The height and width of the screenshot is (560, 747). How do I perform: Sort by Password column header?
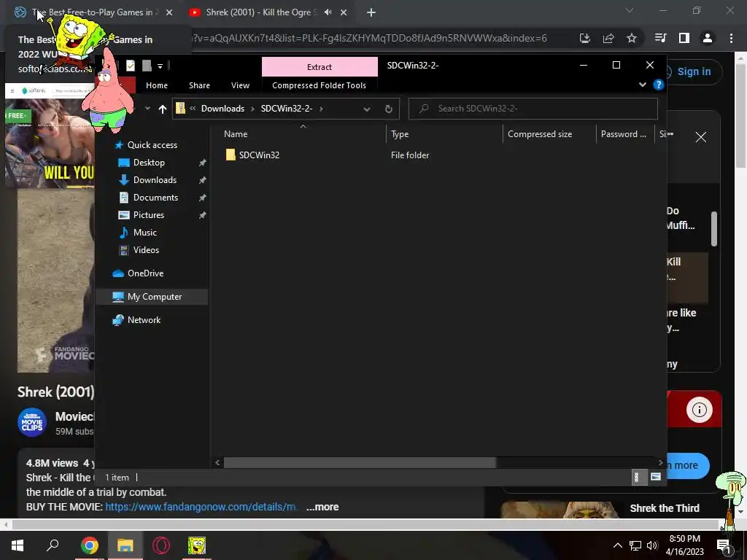[623, 134]
